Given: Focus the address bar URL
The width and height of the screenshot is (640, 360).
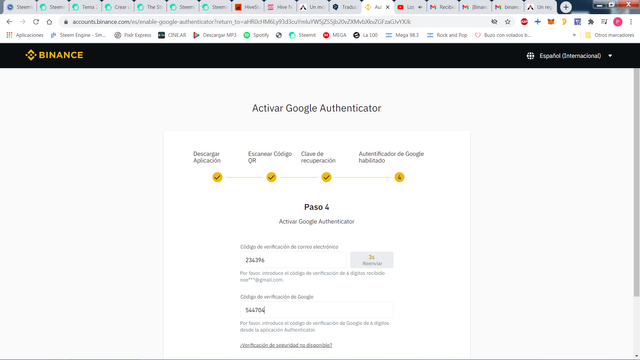Looking at the screenshot, I should [x=242, y=22].
